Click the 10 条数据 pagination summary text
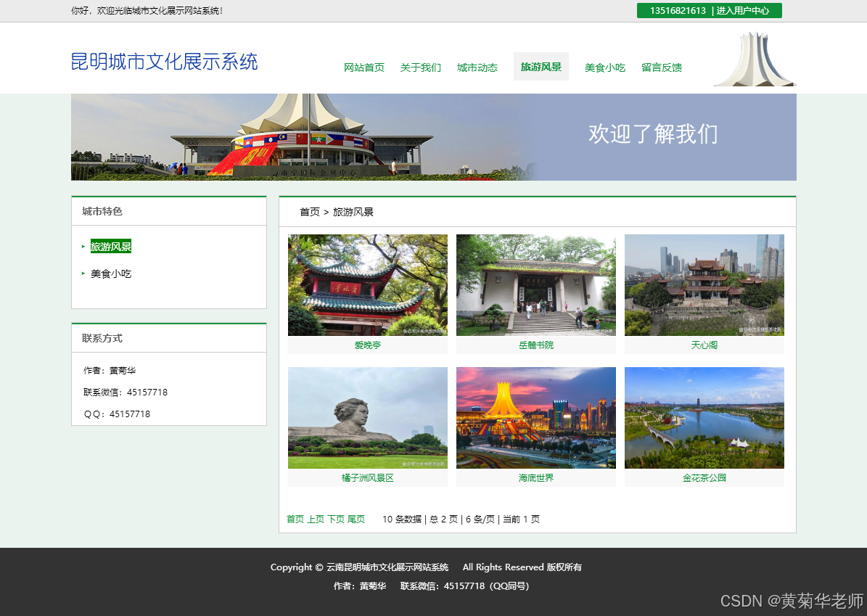Viewport: 867px width, 616px height. (402, 520)
